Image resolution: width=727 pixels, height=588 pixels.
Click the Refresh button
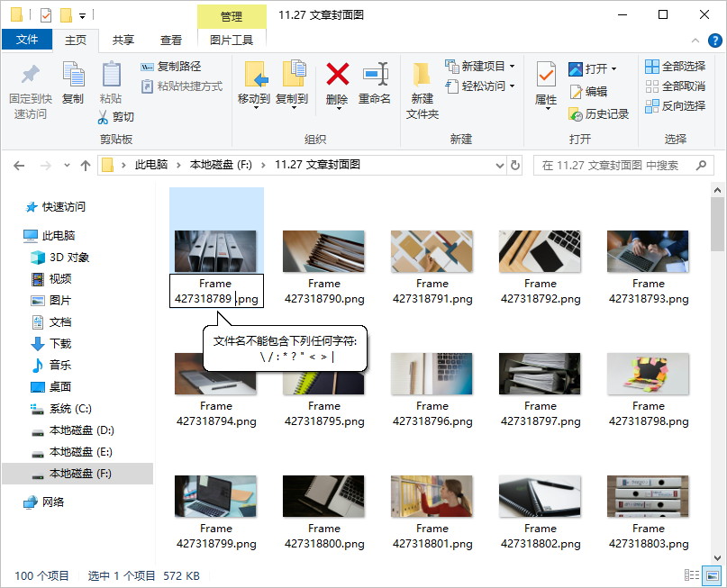[x=515, y=166]
